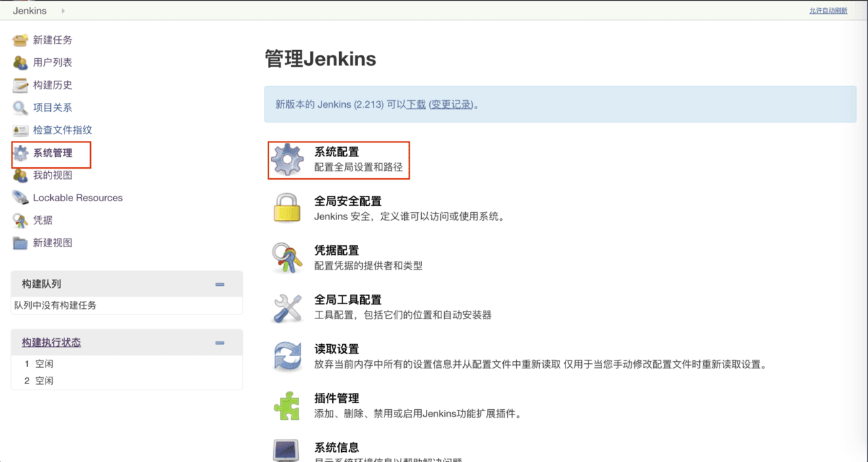868x462 pixels.
Task: Click executor 1 空闲 row
Action: coord(126,364)
